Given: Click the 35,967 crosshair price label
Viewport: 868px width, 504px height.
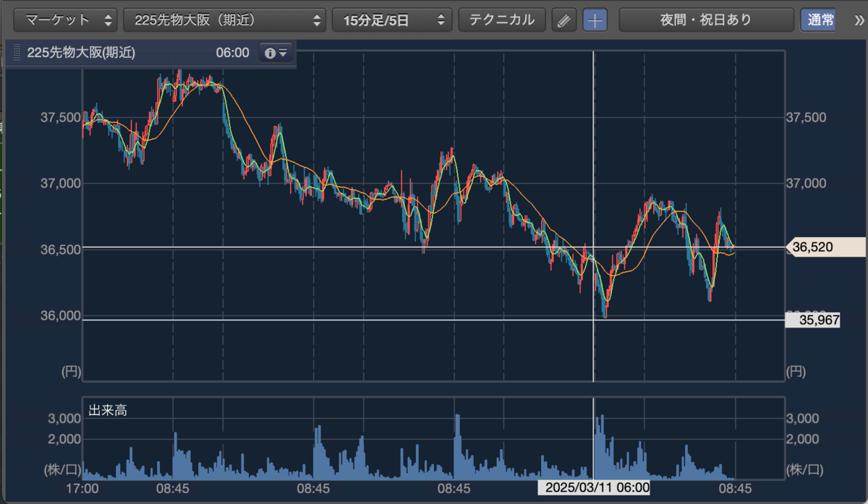Looking at the screenshot, I should [813, 320].
